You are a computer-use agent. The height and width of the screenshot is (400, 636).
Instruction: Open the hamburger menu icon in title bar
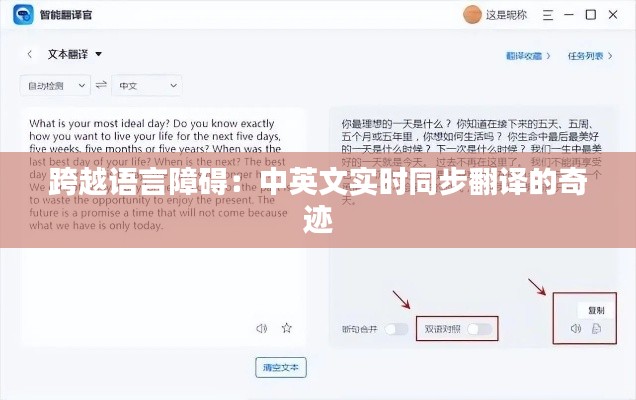(x=548, y=15)
